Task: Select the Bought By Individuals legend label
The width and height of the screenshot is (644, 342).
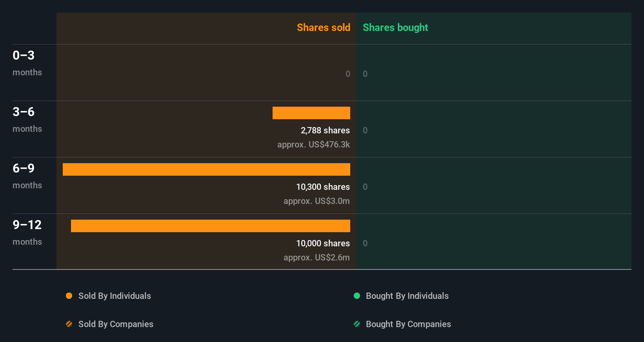Action: tap(407, 296)
